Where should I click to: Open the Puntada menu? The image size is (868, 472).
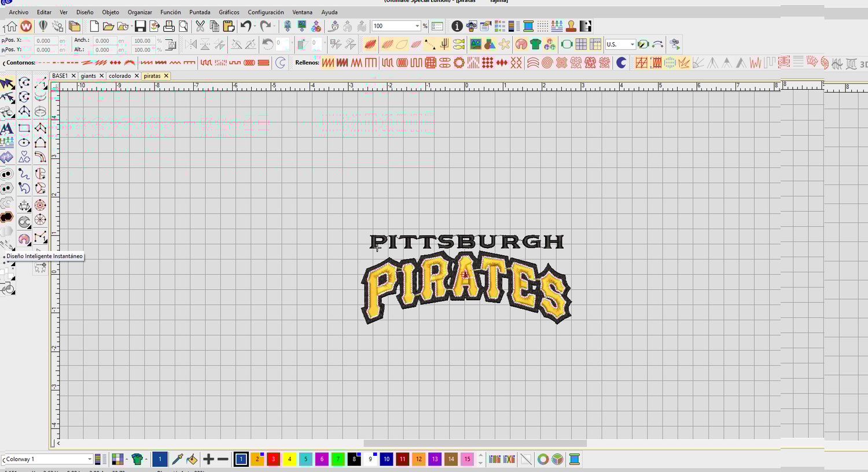click(200, 12)
